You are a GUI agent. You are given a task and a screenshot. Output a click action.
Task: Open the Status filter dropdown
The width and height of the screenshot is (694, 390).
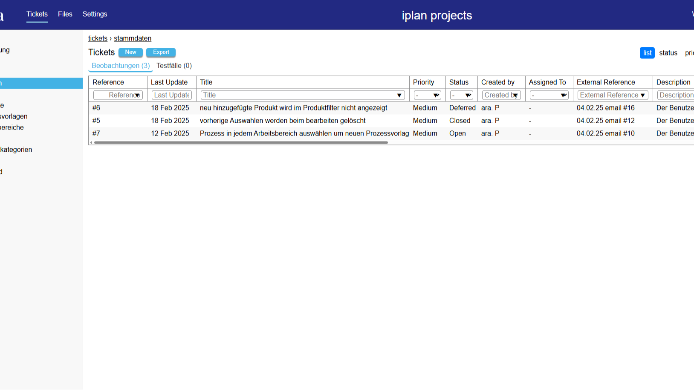point(462,95)
